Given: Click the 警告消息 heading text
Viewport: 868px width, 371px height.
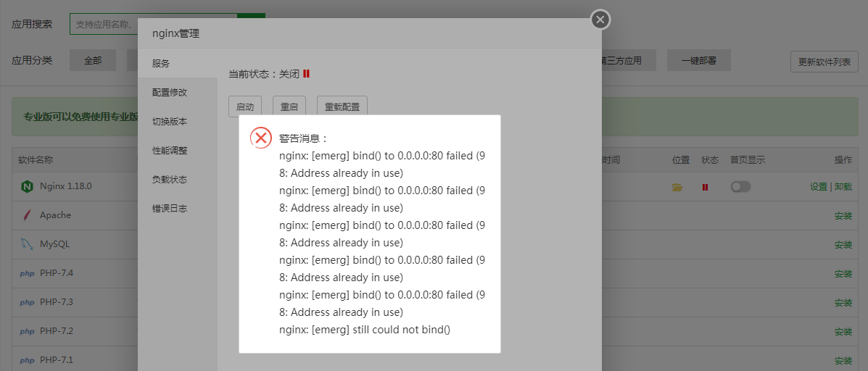Looking at the screenshot, I should [303, 138].
